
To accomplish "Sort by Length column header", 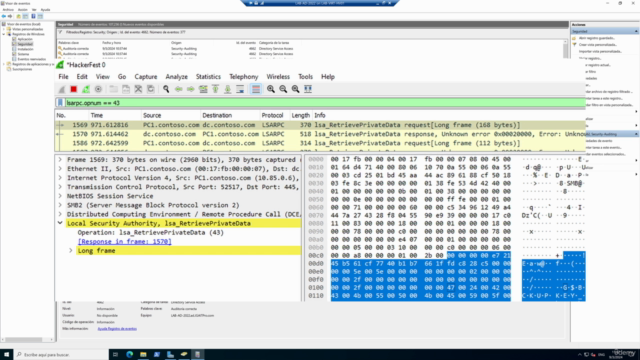I will pyautogui.click(x=300, y=116).
